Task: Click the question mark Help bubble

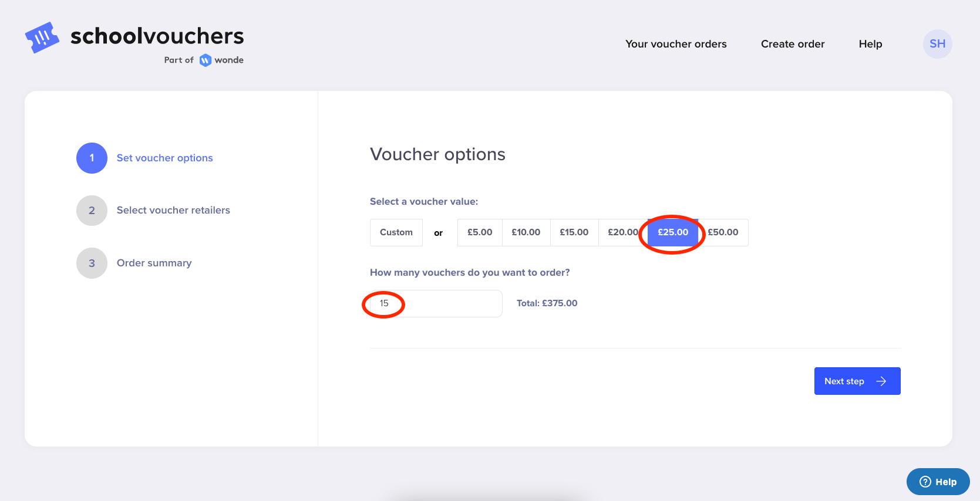Action: 938,482
